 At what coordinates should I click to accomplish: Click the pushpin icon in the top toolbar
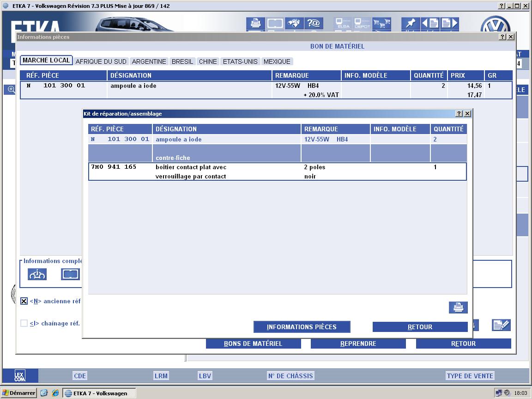[410, 24]
